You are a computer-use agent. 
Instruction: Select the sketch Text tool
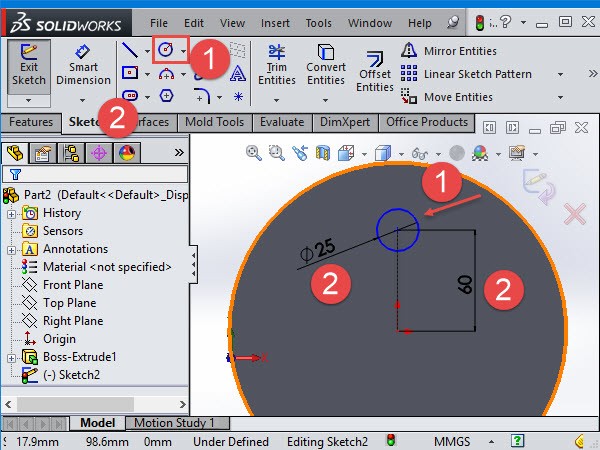(238, 73)
